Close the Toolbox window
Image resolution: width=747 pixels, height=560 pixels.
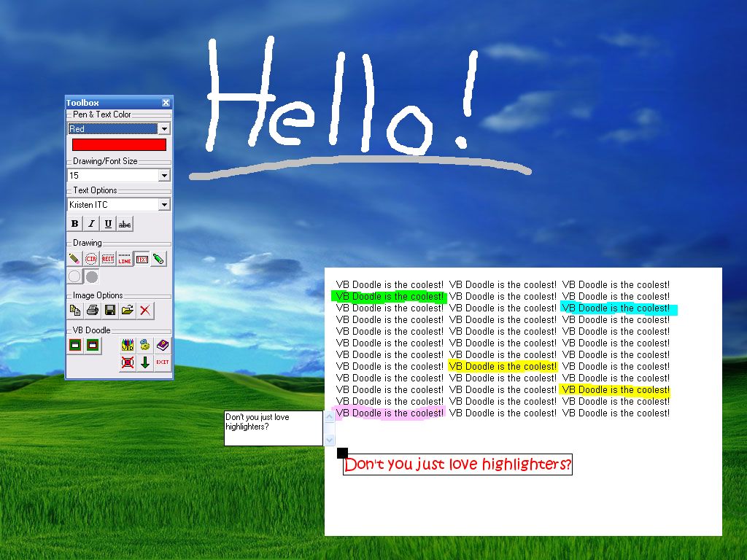(x=166, y=102)
